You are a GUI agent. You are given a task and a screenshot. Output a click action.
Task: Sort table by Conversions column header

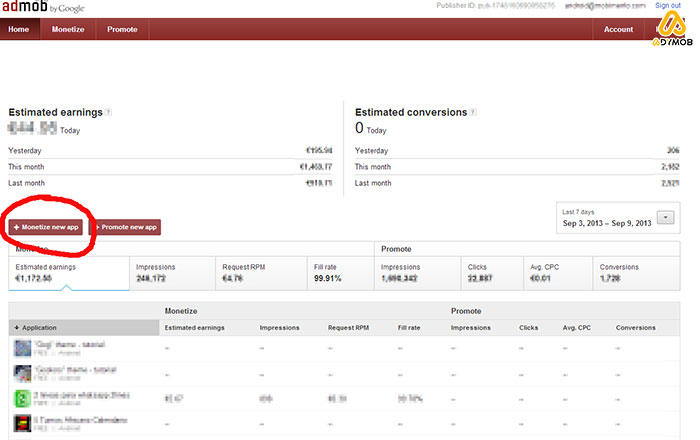pyautogui.click(x=636, y=328)
